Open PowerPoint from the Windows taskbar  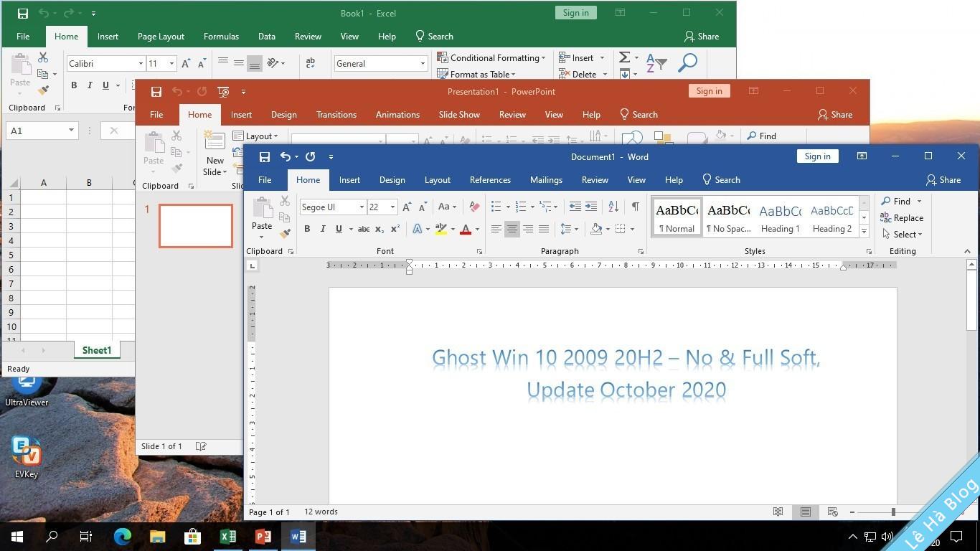(x=263, y=536)
